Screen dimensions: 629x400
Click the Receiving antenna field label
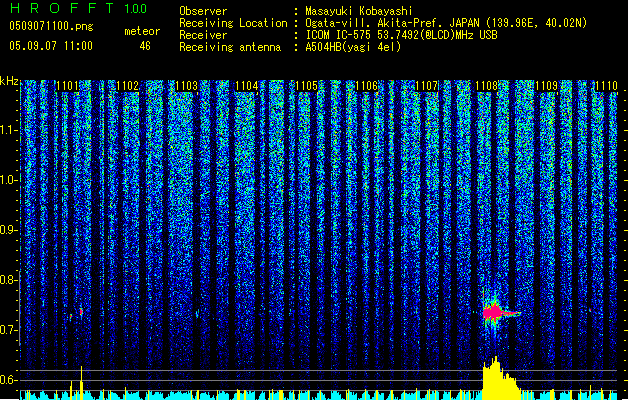[x=230, y=47]
